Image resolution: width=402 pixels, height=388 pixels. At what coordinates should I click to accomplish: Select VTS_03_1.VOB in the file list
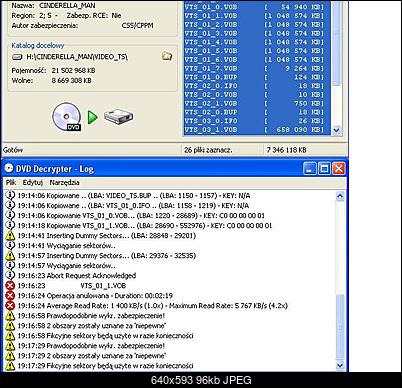(257, 129)
